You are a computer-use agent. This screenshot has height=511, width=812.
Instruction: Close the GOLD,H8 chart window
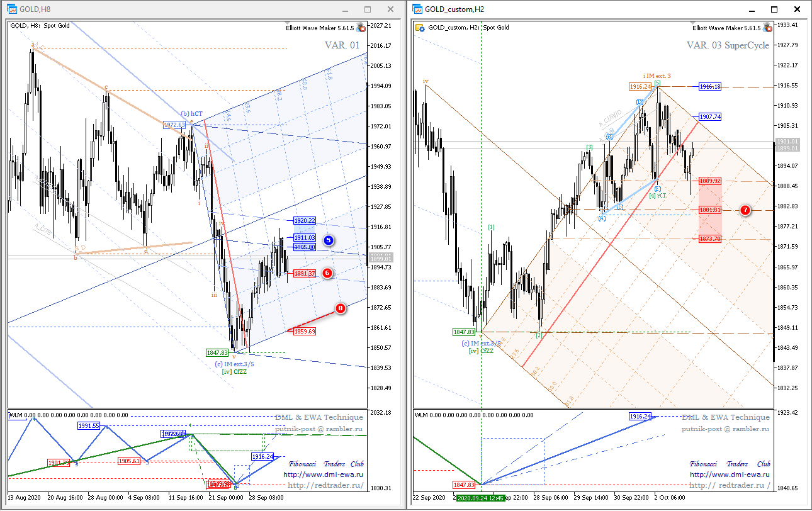pos(391,9)
